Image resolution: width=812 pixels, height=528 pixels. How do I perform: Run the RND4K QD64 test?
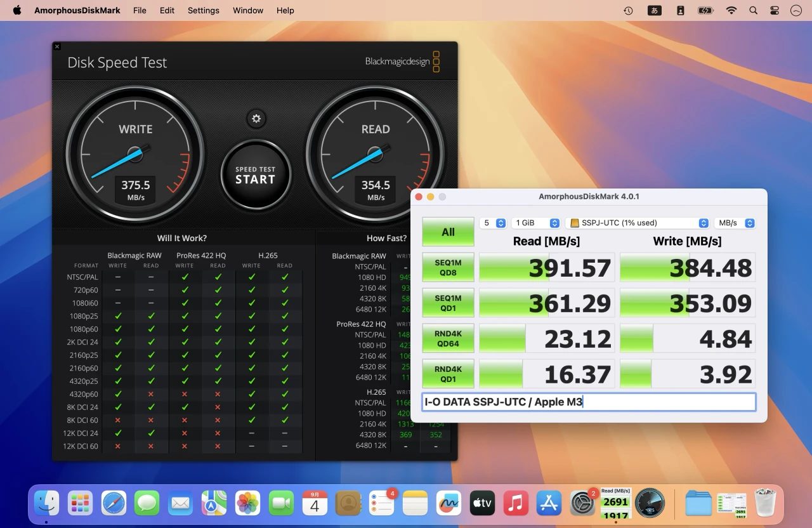(448, 338)
